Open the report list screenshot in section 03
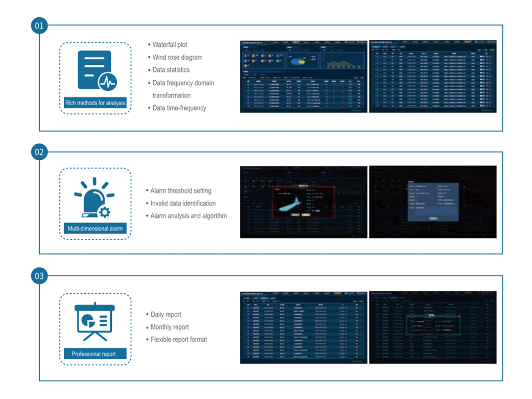Screen dimensions: 532x399 click(x=304, y=327)
